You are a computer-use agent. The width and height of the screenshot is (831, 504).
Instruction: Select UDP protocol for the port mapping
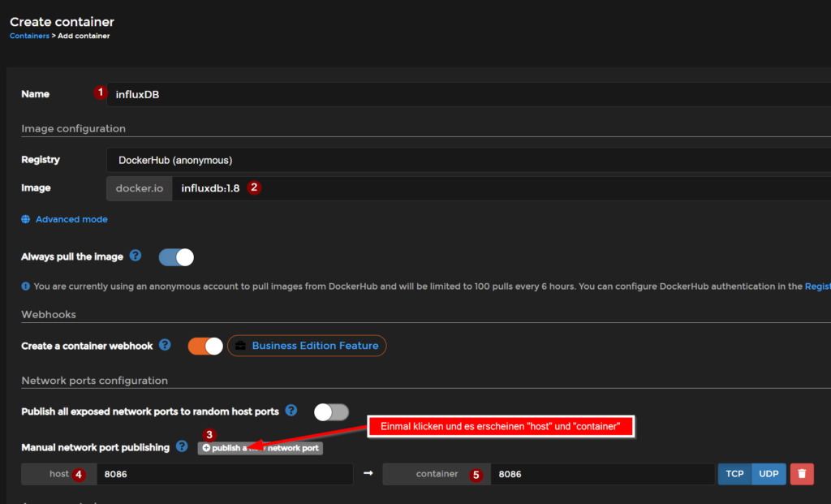click(769, 474)
